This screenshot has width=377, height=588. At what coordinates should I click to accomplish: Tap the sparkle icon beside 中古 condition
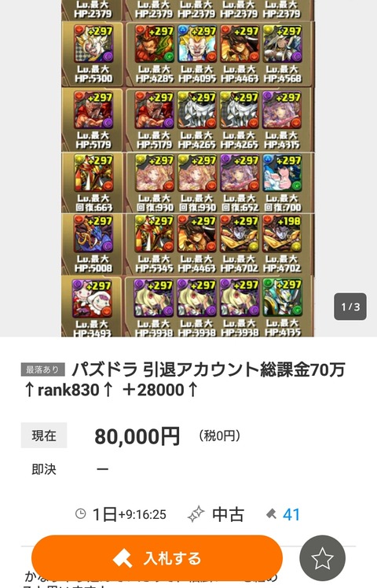[x=196, y=514]
